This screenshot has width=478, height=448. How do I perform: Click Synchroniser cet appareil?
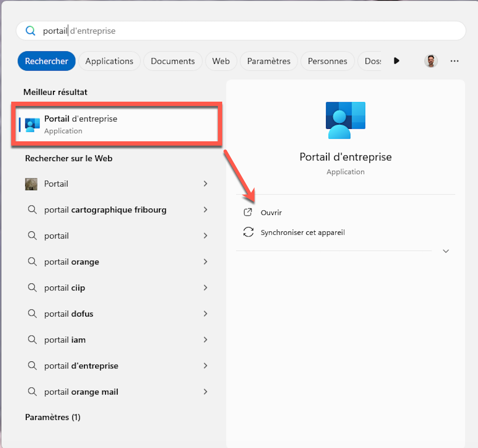point(303,232)
